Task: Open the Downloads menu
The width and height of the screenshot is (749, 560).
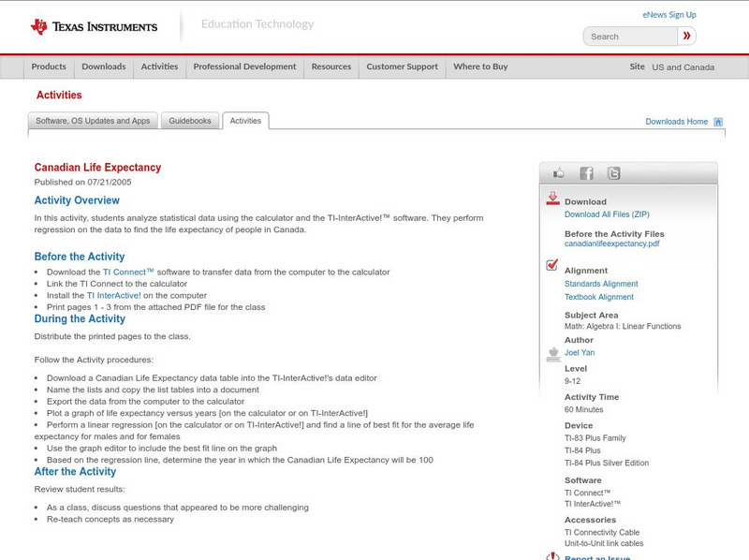Action: pyautogui.click(x=104, y=66)
